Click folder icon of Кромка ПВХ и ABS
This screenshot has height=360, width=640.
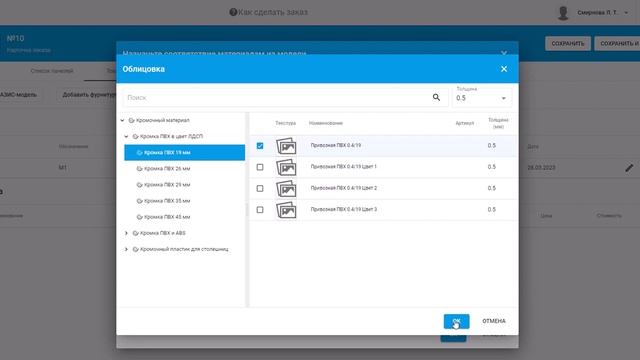pos(136,233)
